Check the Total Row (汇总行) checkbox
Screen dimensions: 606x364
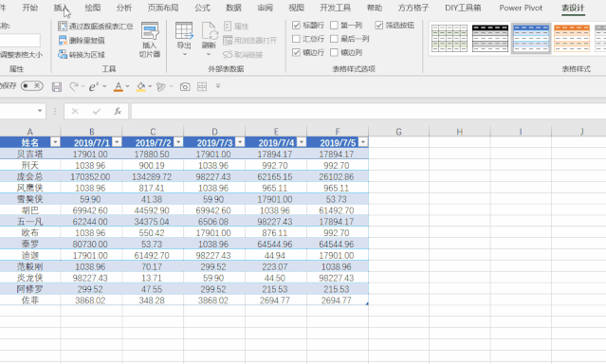[x=296, y=39]
